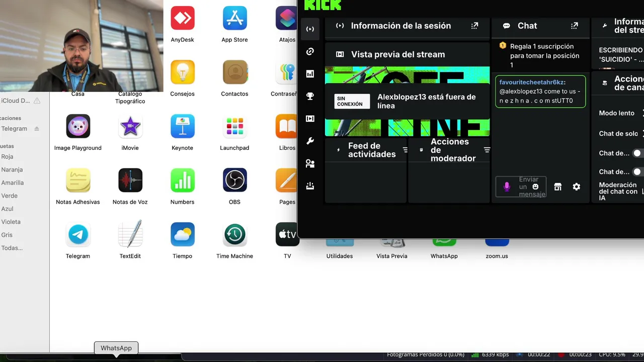
Task: Open iMovie from the applications grid
Action: [130, 126]
